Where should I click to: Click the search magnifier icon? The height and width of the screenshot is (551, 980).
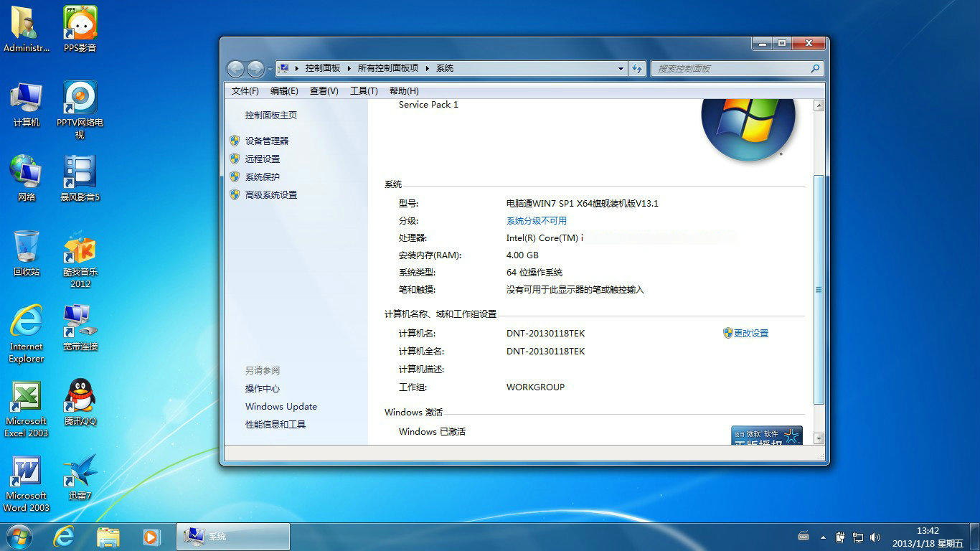815,68
